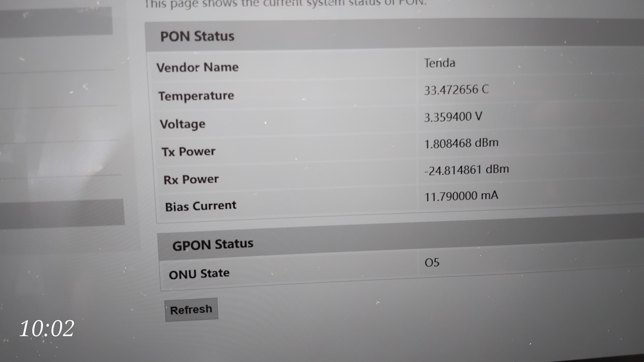The image size is (644, 362).
Task: Click the Voltage row label
Action: click(x=183, y=124)
